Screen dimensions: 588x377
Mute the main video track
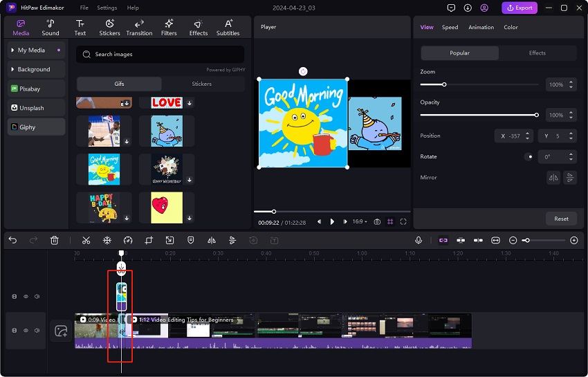[x=37, y=331]
